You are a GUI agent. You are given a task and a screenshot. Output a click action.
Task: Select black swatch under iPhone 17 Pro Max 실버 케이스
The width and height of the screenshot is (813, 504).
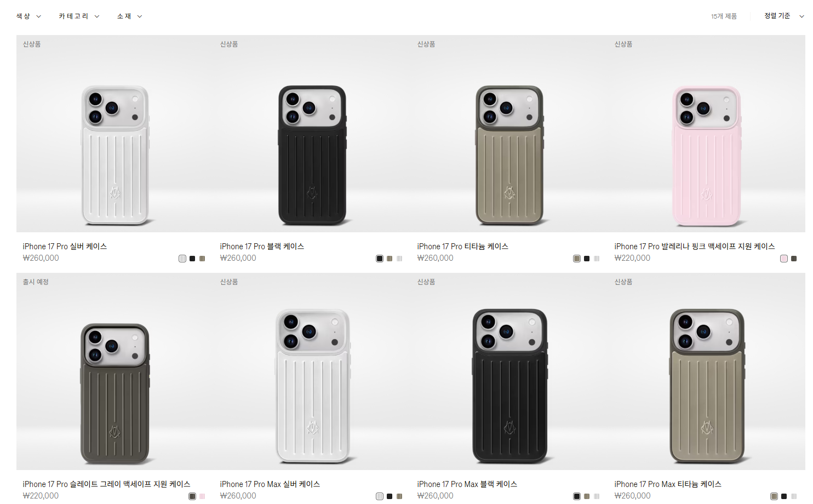(x=390, y=496)
